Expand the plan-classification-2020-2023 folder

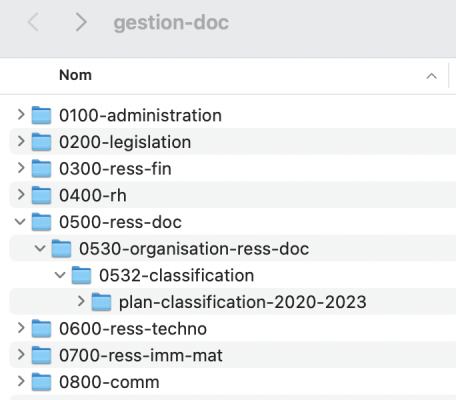[x=81, y=301]
